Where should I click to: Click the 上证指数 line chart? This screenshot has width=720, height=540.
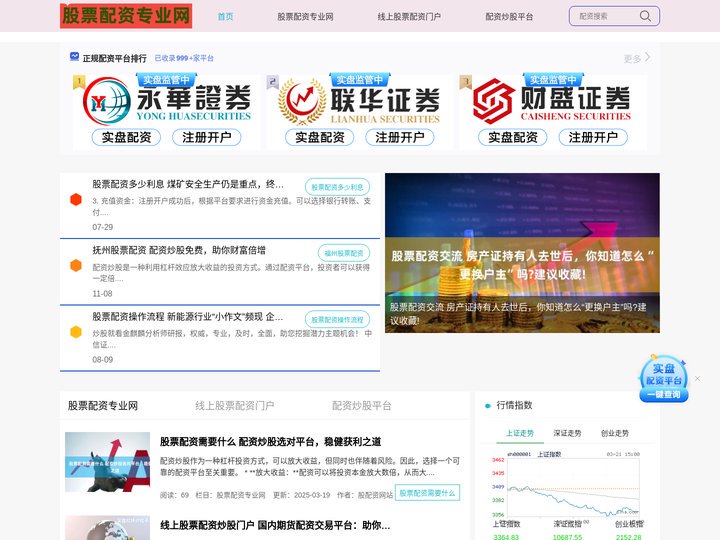click(566, 484)
